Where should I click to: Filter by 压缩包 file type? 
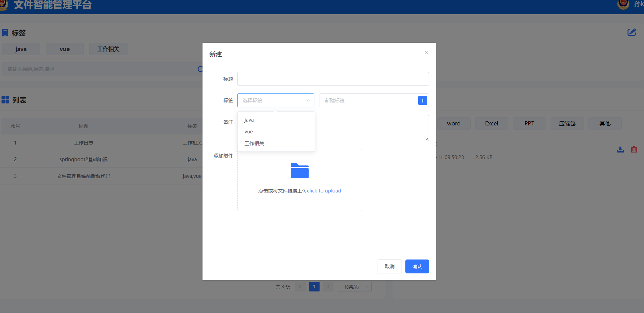[x=567, y=123]
